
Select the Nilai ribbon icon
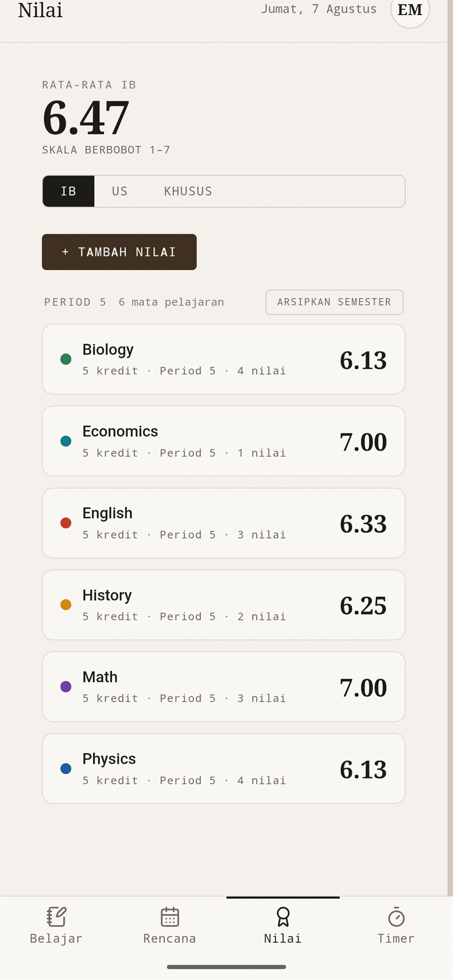283,917
